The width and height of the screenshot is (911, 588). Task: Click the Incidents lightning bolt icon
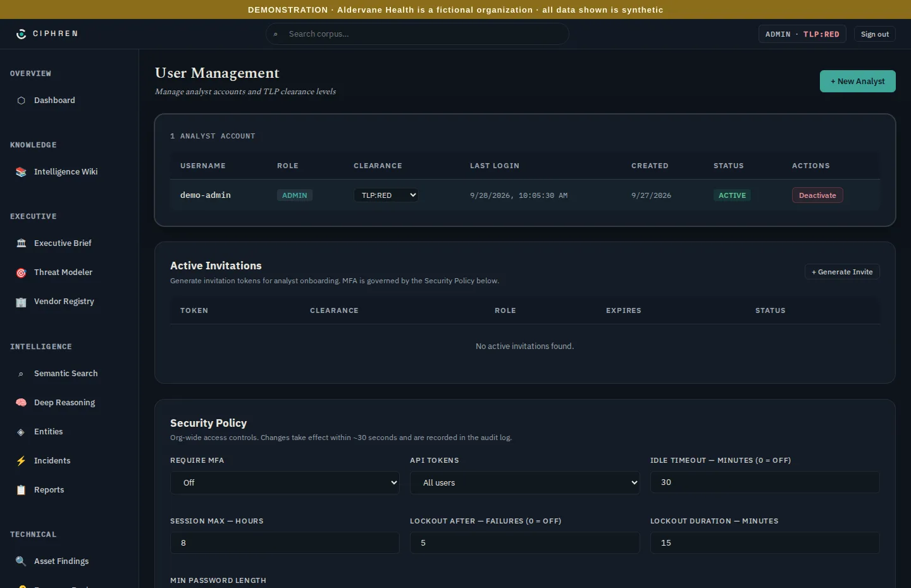pyautogui.click(x=21, y=461)
